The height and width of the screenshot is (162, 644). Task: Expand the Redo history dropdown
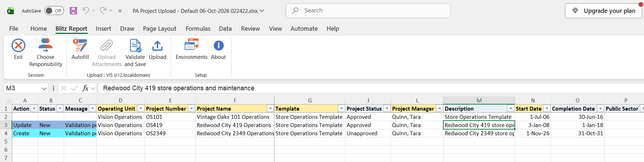[111, 11]
